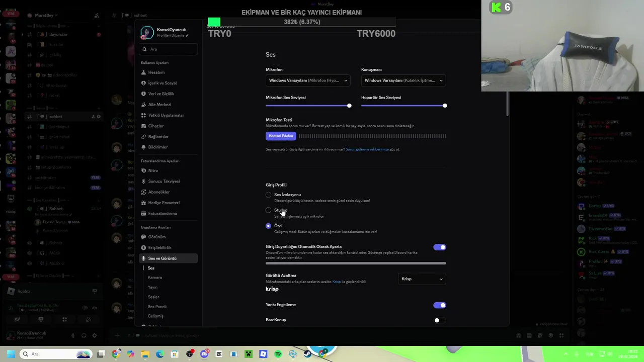Open Sorun giderme rehberimize link
This screenshot has width=644, height=362.
click(367, 149)
